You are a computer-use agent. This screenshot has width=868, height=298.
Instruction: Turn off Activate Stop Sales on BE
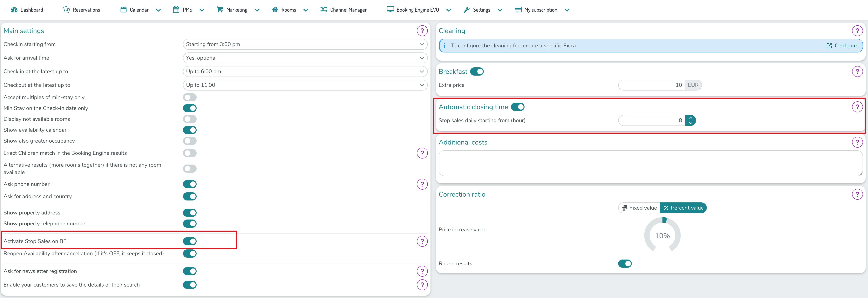point(190,241)
